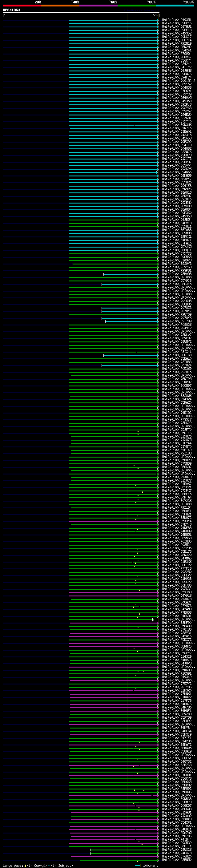Select hit label UniRef100_P05369
The image size is (197, 868).
tap(176, 369)
